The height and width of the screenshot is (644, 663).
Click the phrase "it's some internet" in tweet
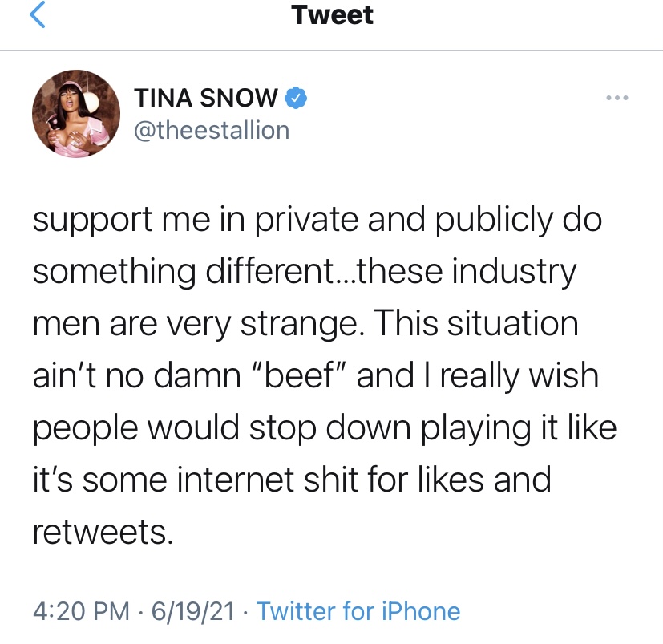(164, 480)
